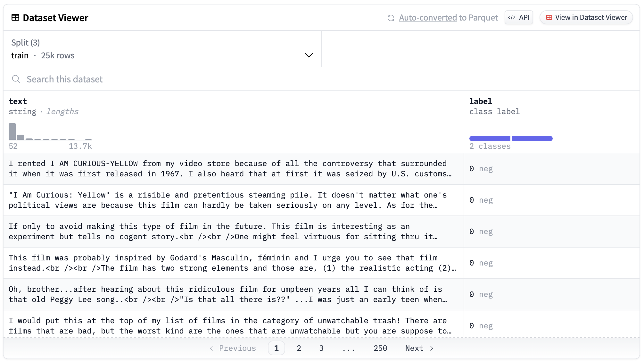Click the search magnifying glass icon
The height and width of the screenshot is (363, 644).
point(16,79)
